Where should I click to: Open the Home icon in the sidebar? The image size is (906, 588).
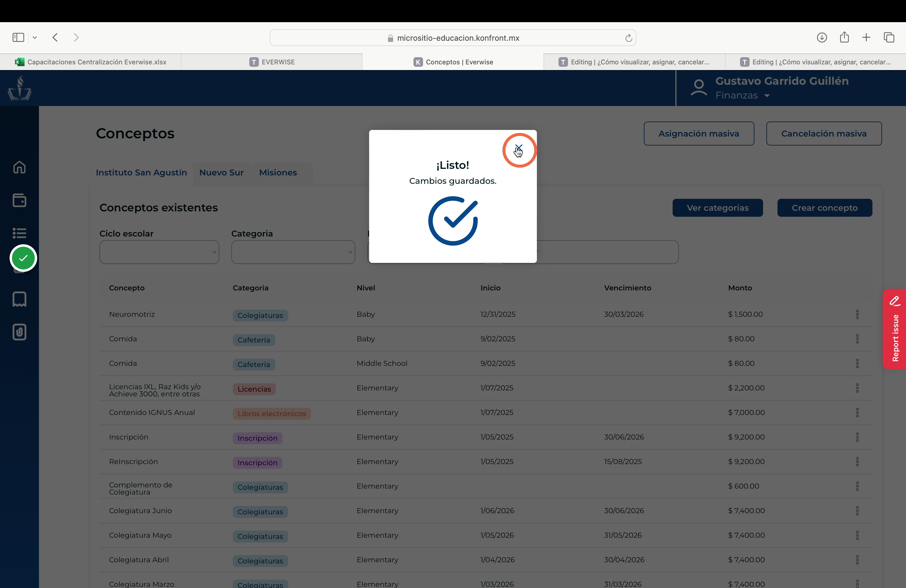coord(19,167)
